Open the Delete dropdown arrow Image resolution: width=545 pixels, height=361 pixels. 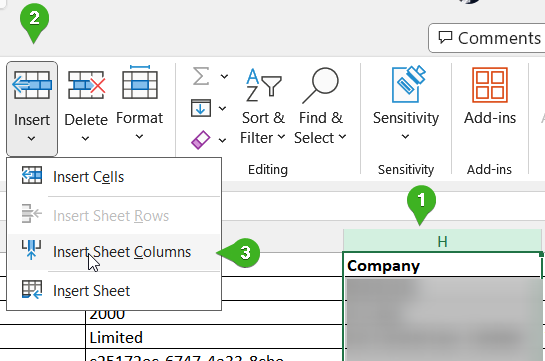[86, 139]
